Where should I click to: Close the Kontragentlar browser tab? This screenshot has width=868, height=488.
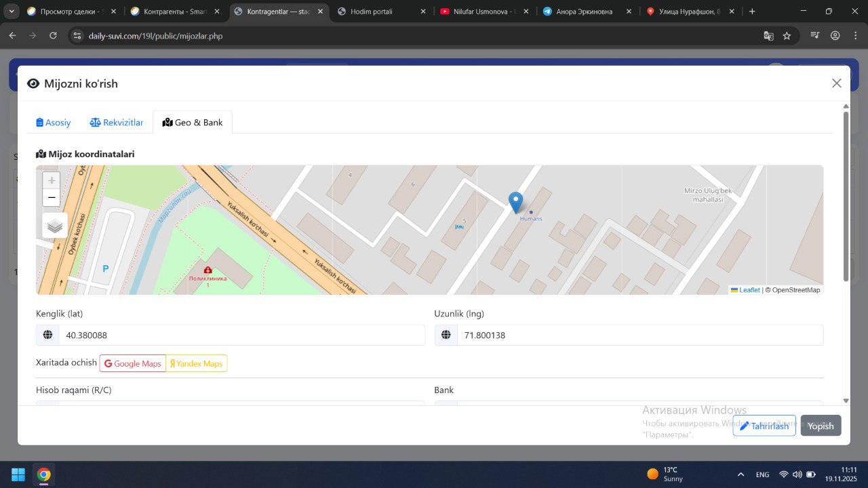tap(319, 12)
